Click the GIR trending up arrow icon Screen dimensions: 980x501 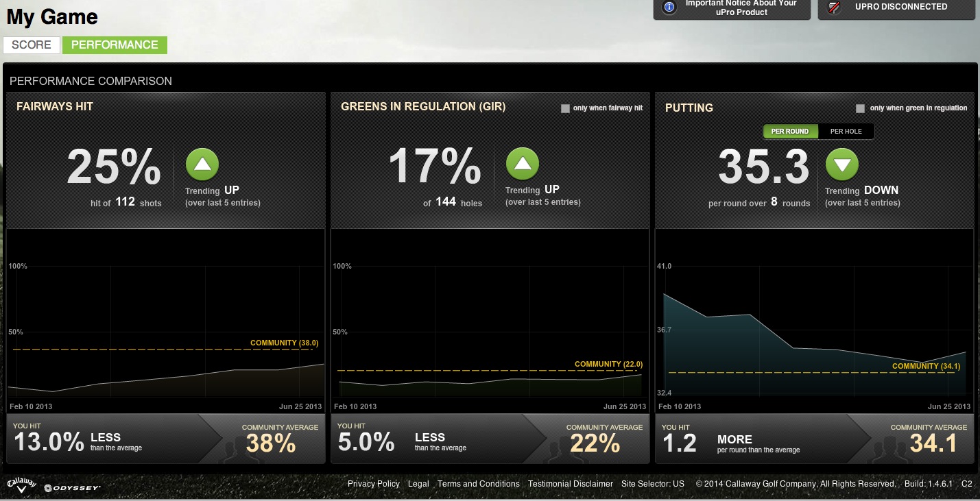(x=523, y=164)
